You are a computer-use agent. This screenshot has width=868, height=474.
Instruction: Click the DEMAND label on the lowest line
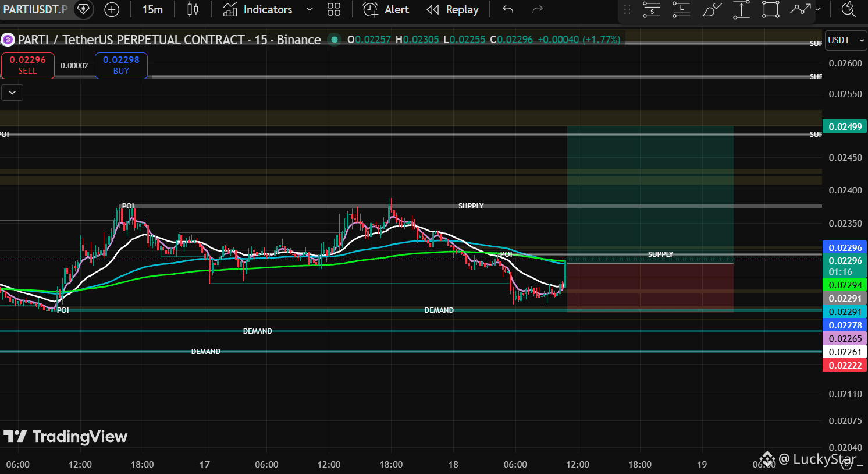(x=206, y=352)
